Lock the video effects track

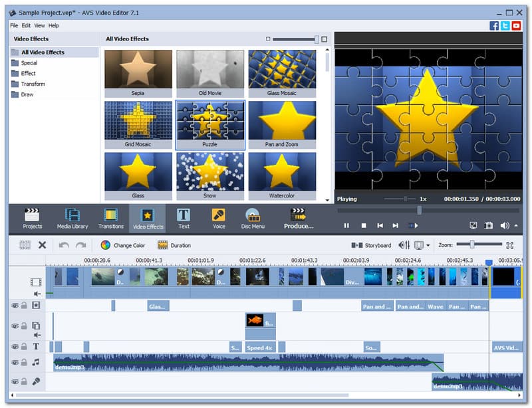coord(24,305)
